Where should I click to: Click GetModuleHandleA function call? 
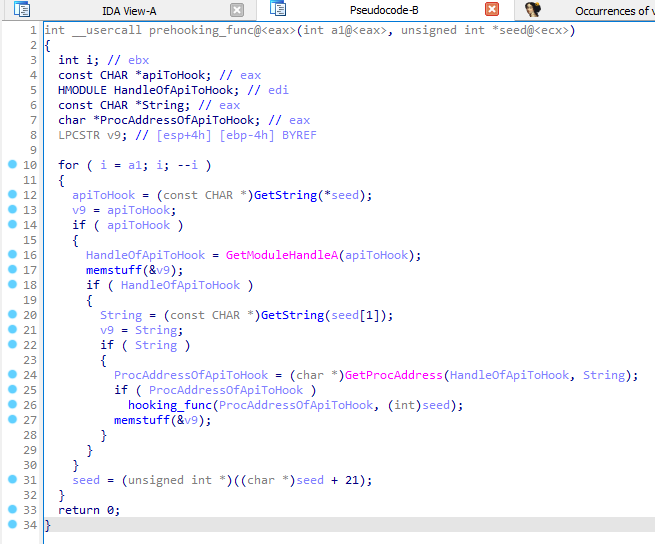pyautogui.click(x=282, y=255)
